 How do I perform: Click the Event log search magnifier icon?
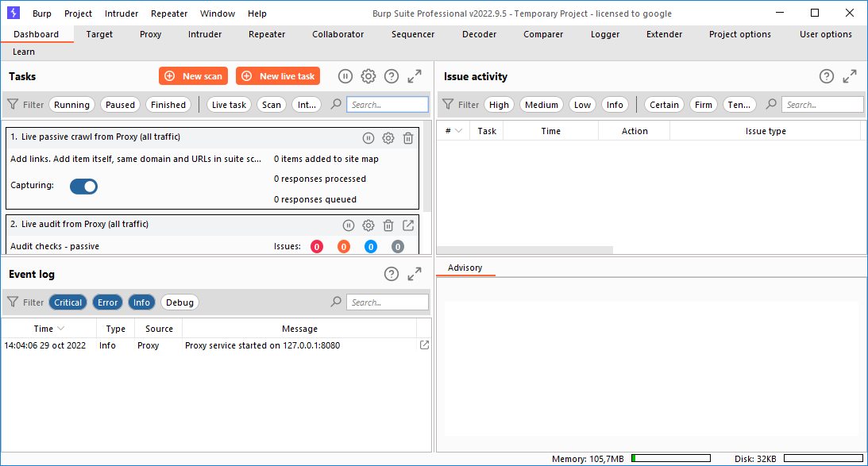(336, 302)
